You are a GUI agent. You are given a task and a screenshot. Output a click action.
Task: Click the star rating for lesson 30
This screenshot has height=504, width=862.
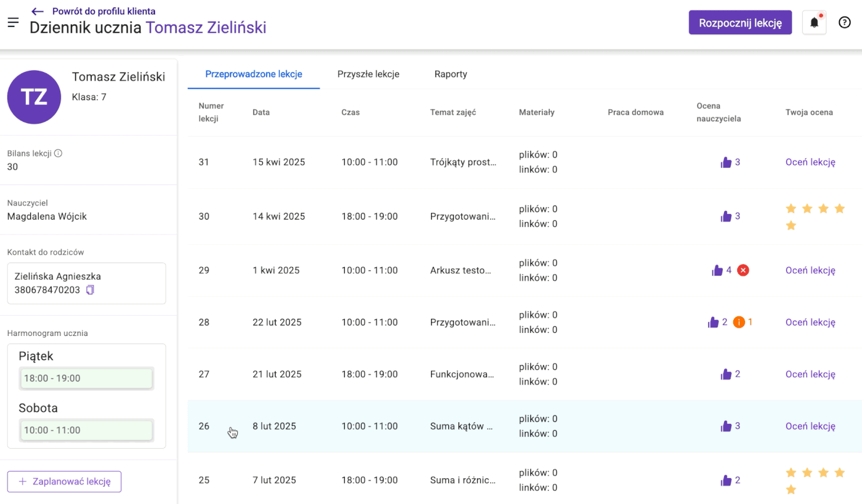815,217
